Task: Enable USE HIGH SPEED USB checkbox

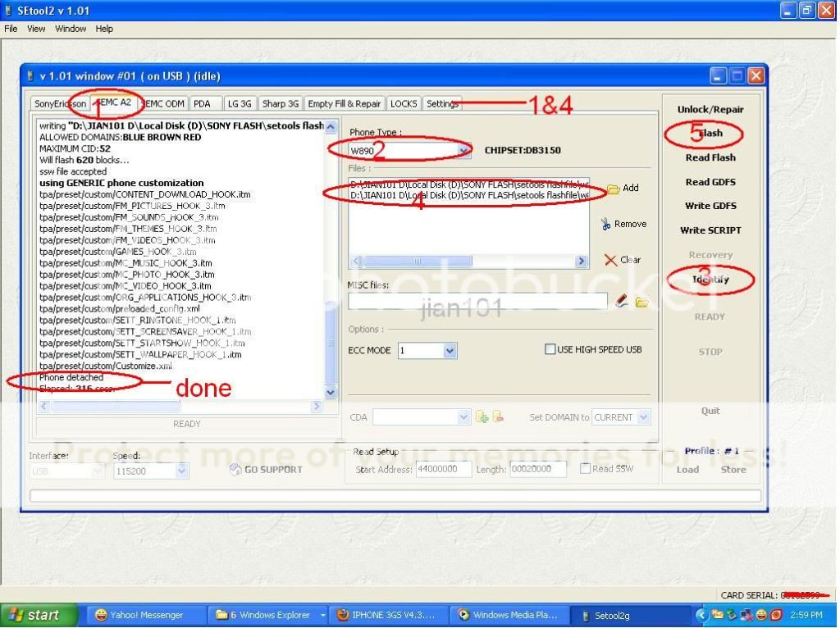Action: coord(550,349)
